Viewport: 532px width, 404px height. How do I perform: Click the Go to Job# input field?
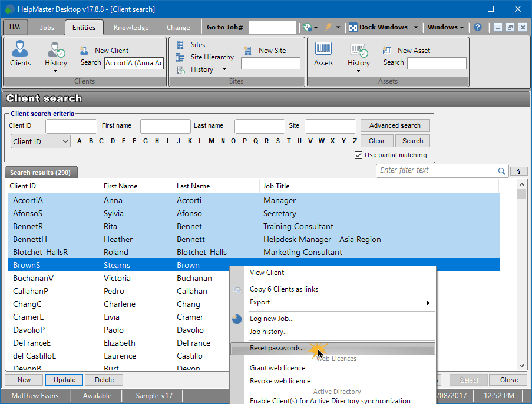tap(273, 27)
